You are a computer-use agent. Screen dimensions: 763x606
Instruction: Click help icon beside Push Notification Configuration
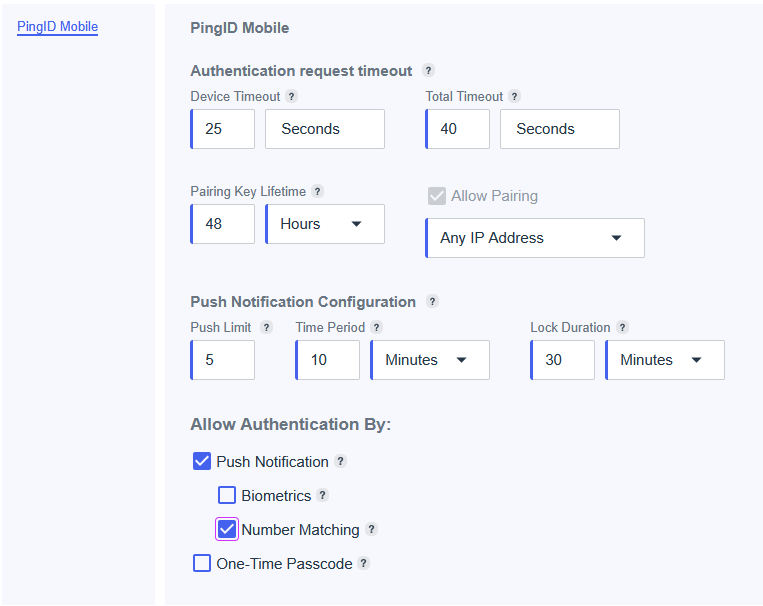click(432, 302)
